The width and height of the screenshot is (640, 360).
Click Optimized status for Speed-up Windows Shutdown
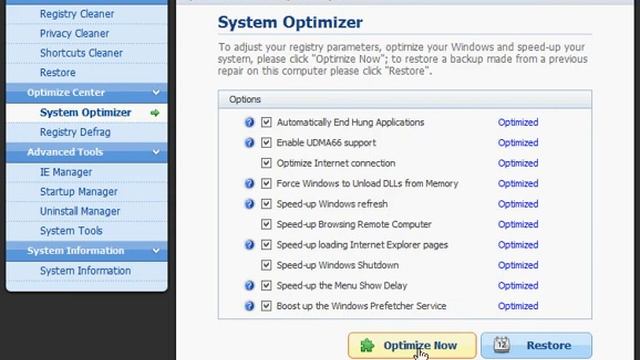click(x=518, y=265)
